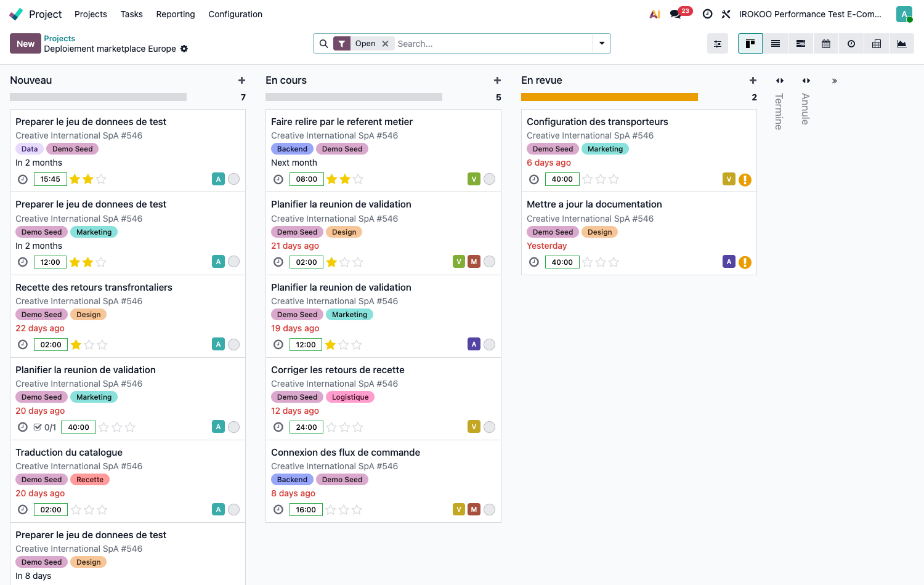Remove the Open filter facet
924x585 pixels.
[386, 44]
